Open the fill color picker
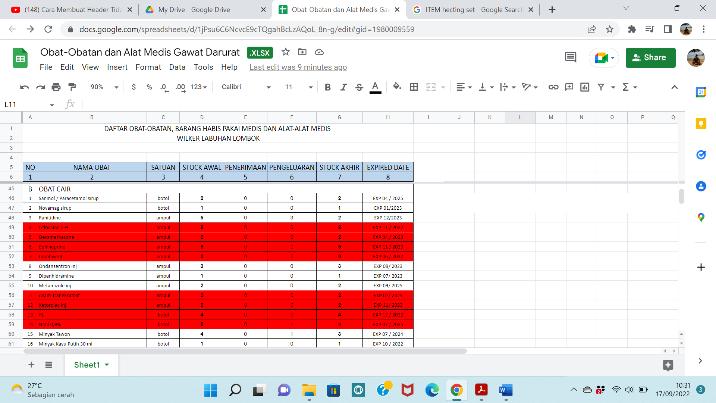Image resolution: width=716 pixels, height=403 pixels. pos(397,87)
